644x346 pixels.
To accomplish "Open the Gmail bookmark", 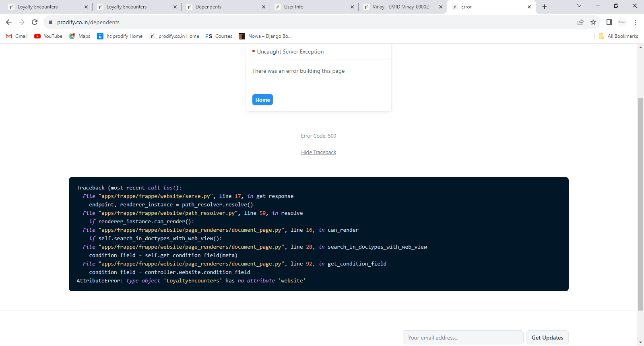I will tap(17, 36).
